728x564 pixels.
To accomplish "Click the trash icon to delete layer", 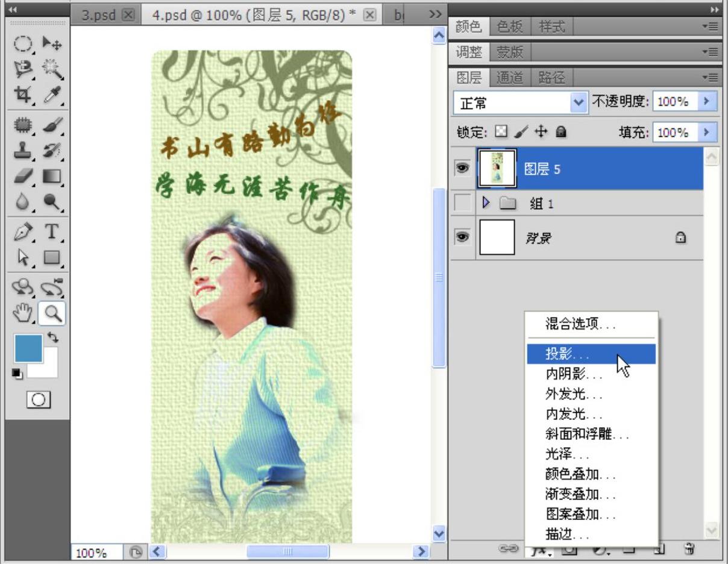I will click(x=689, y=549).
